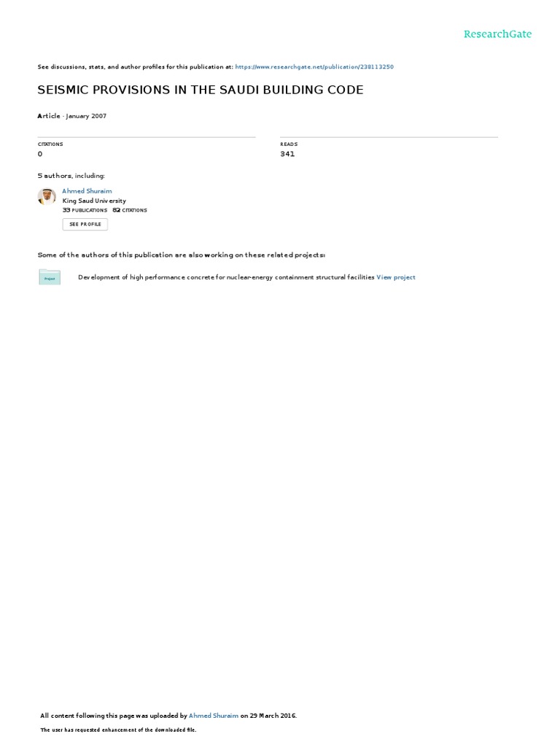Click the high performance concrete project title
This screenshot has height=747, width=560.
click(x=226, y=277)
